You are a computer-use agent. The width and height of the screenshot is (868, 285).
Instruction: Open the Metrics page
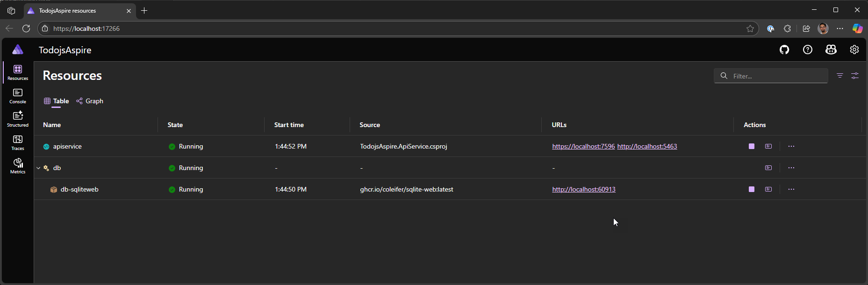[18, 166]
